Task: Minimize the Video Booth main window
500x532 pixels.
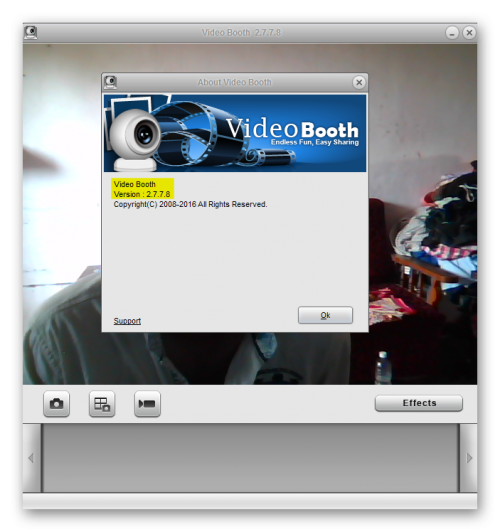Action: tap(452, 33)
